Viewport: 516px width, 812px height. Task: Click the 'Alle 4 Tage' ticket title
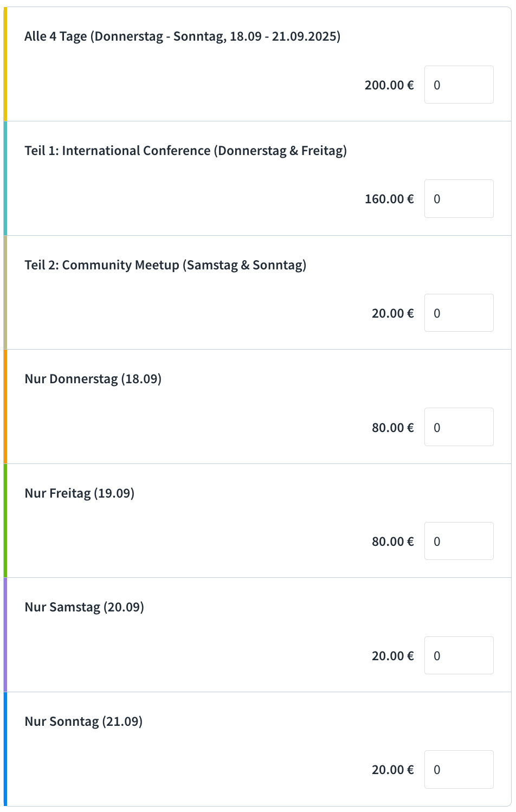point(182,37)
